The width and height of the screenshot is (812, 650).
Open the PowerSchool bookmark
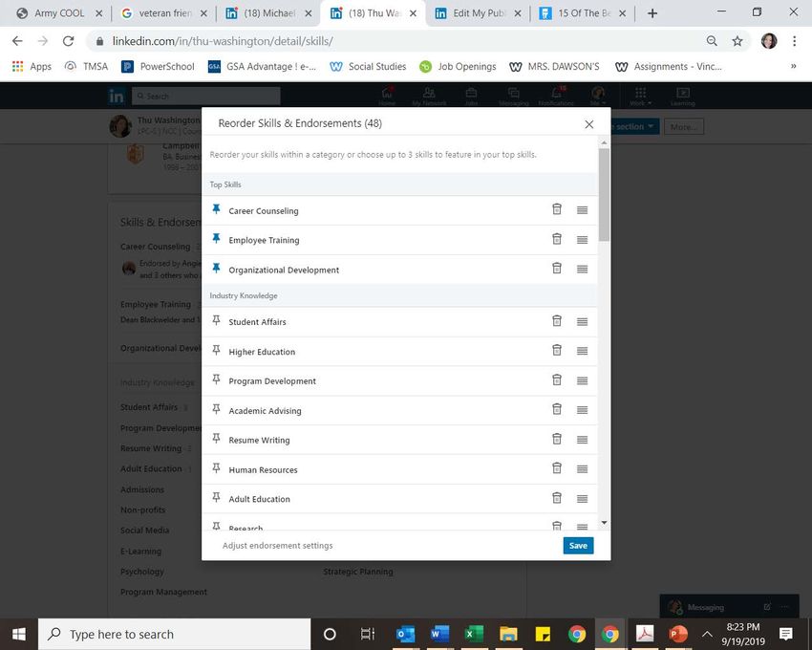pos(158,66)
